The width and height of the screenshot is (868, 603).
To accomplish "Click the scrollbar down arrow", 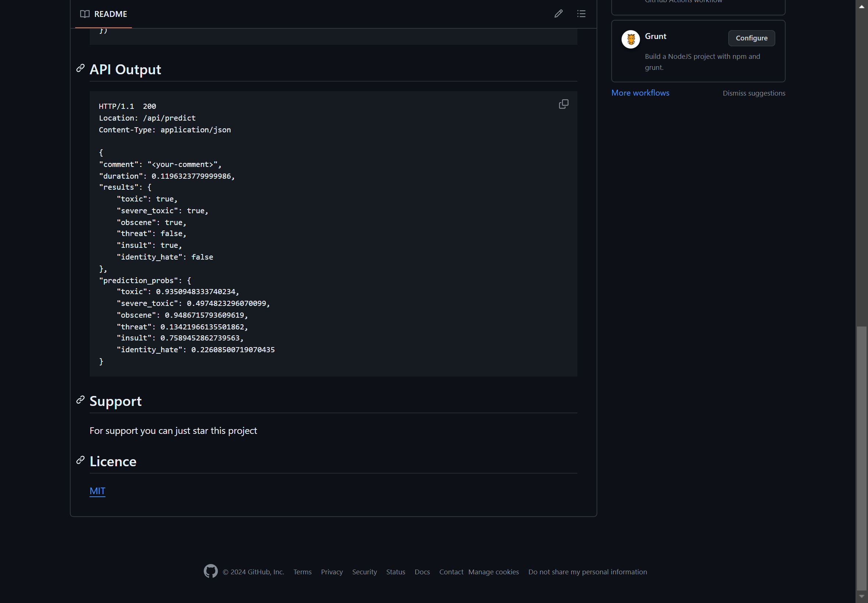I will click(x=862, y=597).
